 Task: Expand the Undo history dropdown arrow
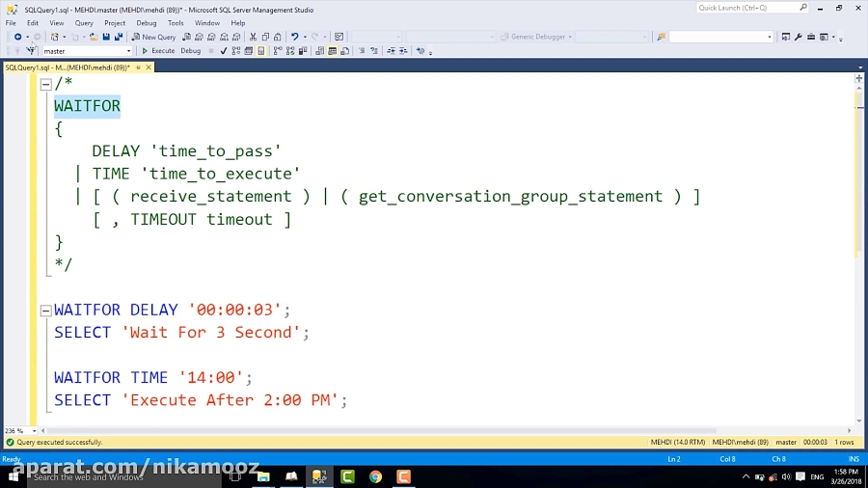305,37
